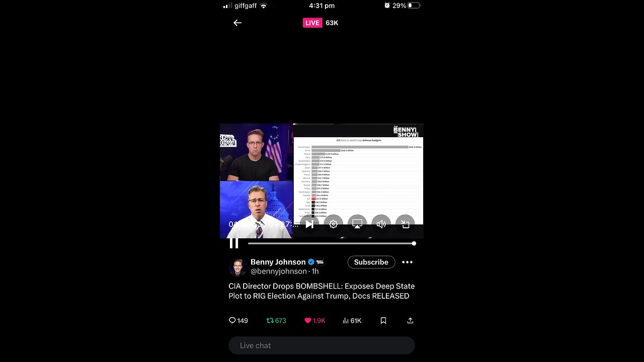The width and height of the screenshot is (644, 362).
Task: Subscribe to Benny Johnson
Action: [371, 262]
